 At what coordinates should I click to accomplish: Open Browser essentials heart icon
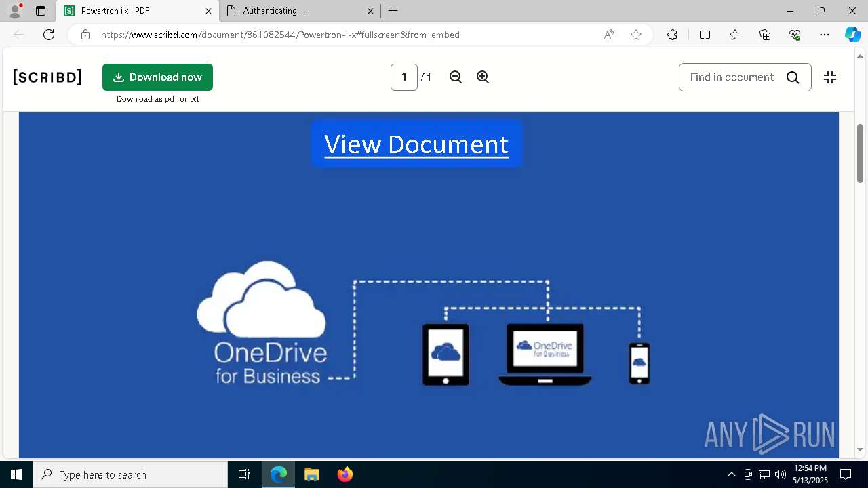click(x=795, y=35)
